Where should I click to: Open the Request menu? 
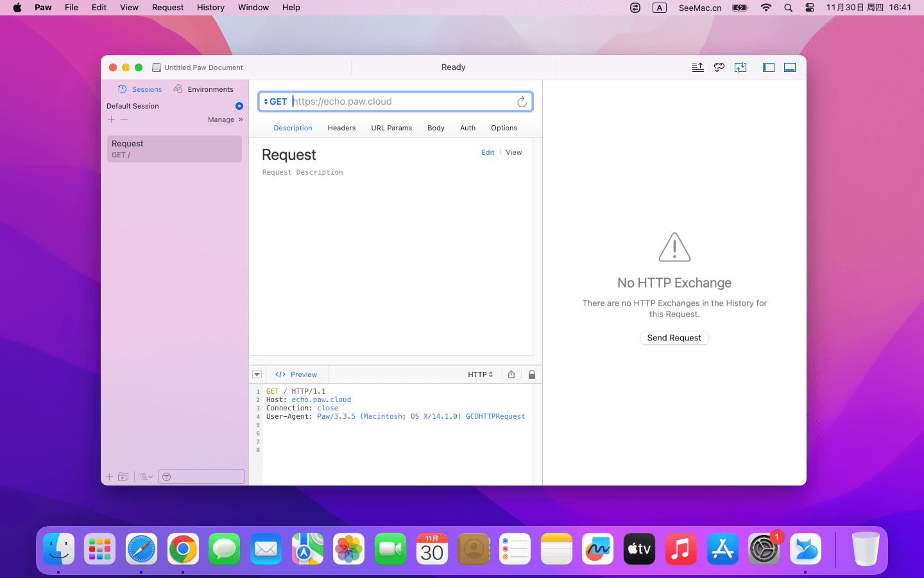click(167, 8)
